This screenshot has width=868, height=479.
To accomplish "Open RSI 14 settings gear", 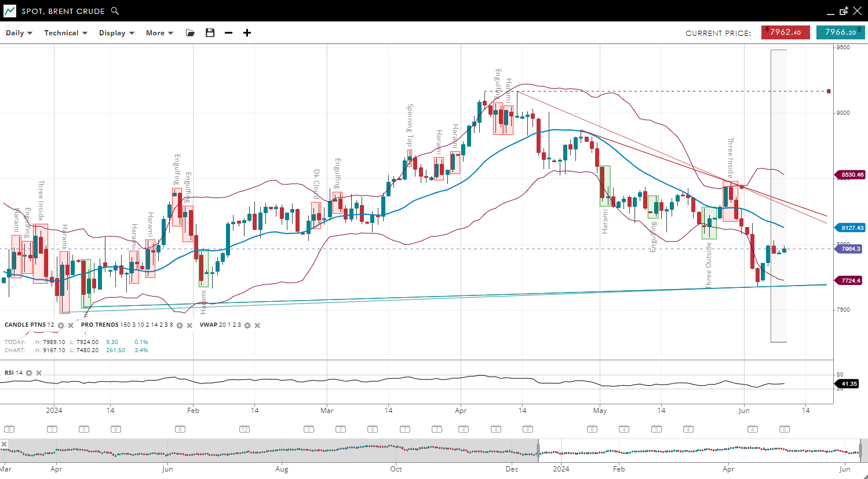I will (x=29, y=373).
